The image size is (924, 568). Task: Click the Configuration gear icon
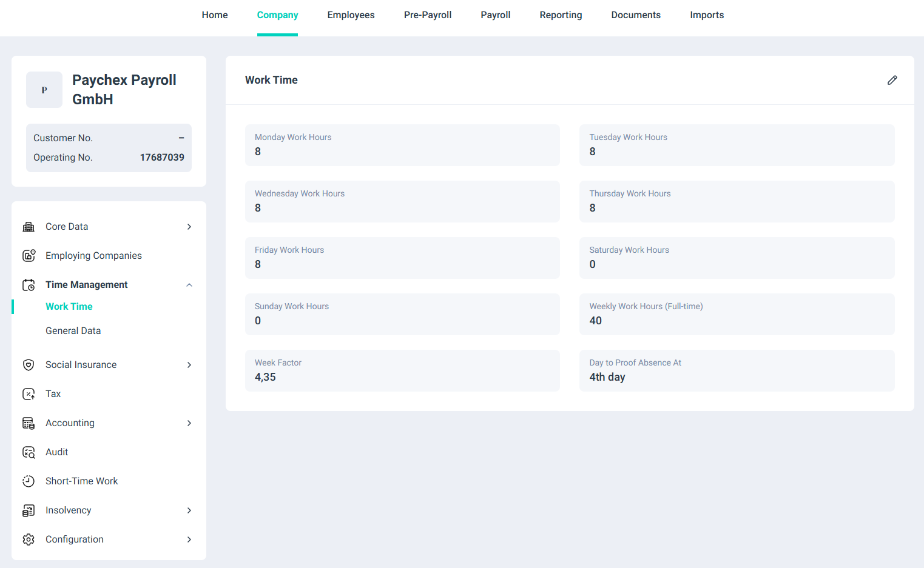point(29,540)
